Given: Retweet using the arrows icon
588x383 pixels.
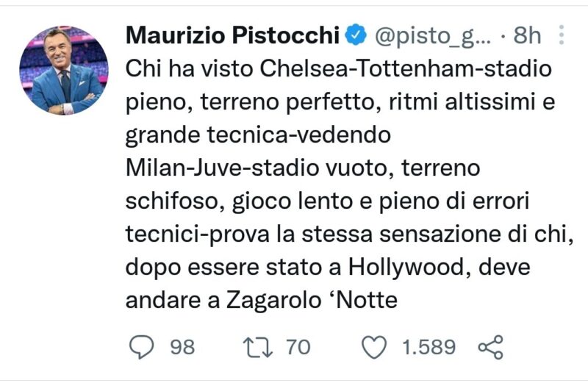Looking at the screenshot, I should [257, 347].
